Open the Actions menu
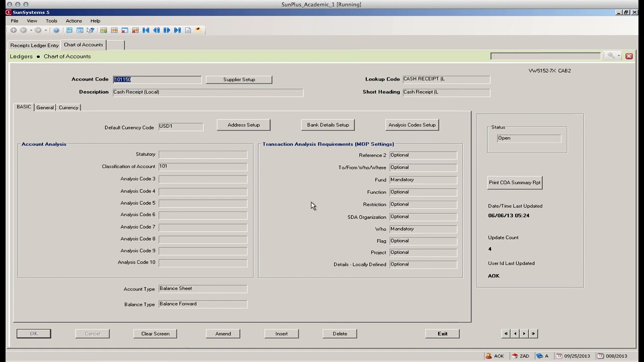Image resolution: width=644 pixels, height=362 pixels. tap(73, 21)
